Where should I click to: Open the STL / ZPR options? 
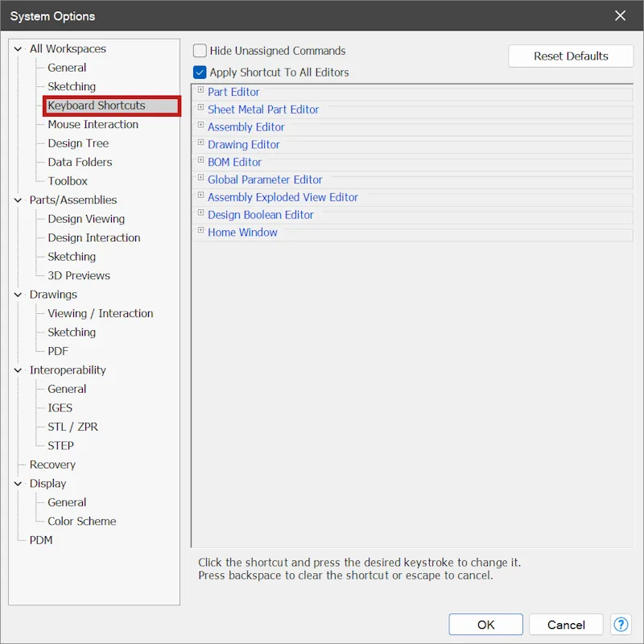coord(72,427)
